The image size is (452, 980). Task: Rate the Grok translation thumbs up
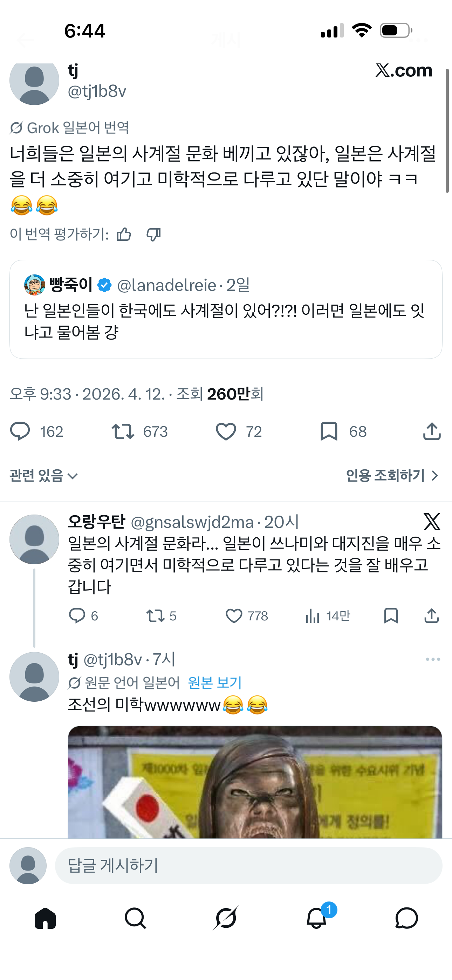pyautogui.click(x=124, y=234)
